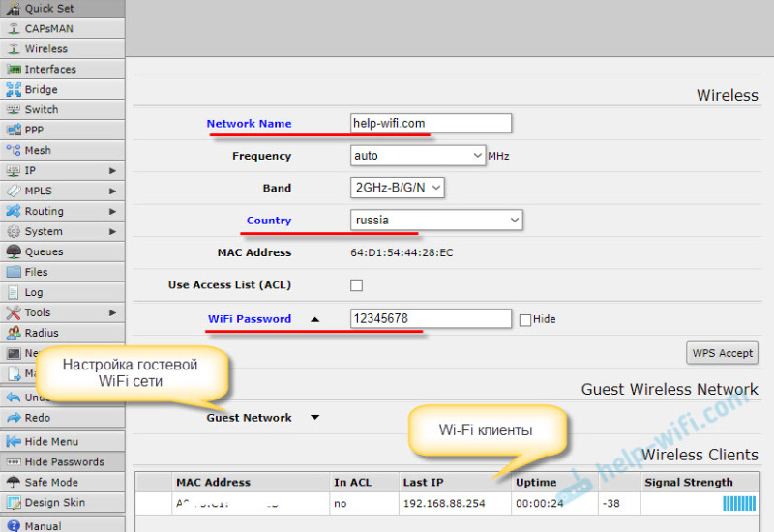Click the Radius users icon

click(x=14, y=333)
